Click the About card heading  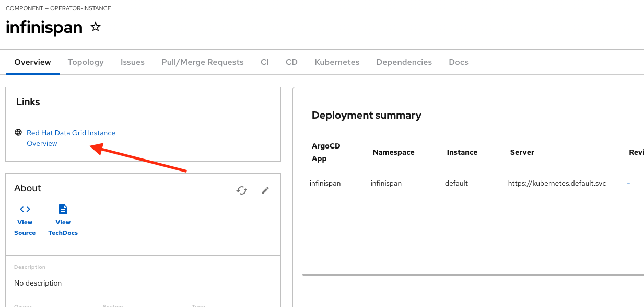pyautogui.click(x=28, y=188)
